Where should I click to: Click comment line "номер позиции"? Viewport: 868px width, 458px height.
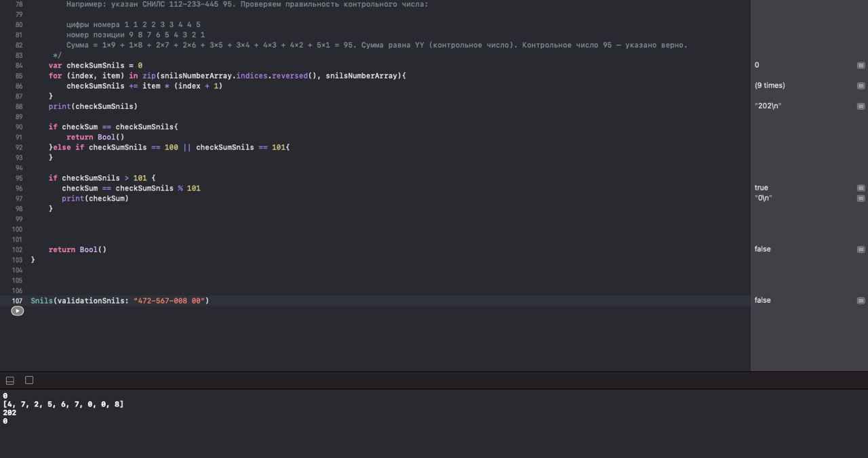[x=136, y=35]
